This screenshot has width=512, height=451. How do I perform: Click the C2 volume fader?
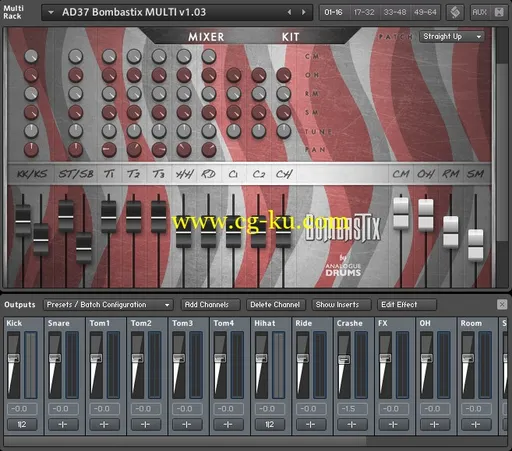258,232
